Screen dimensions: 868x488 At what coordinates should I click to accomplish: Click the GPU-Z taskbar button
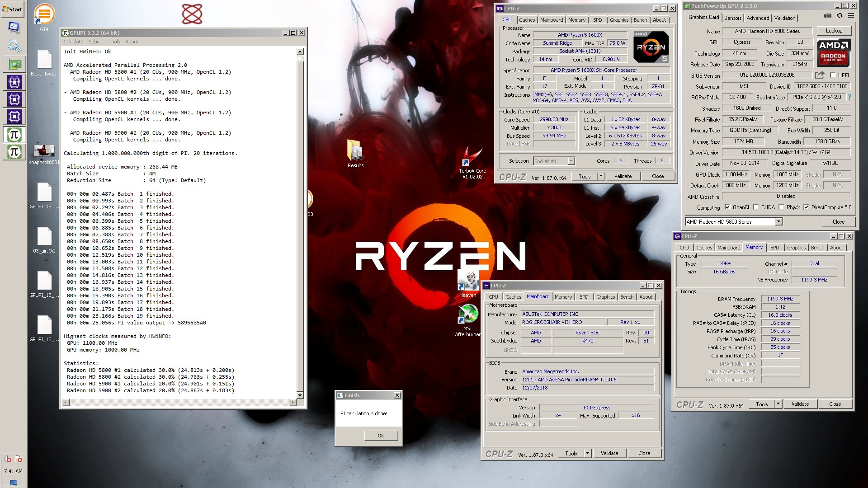[14, 64]
